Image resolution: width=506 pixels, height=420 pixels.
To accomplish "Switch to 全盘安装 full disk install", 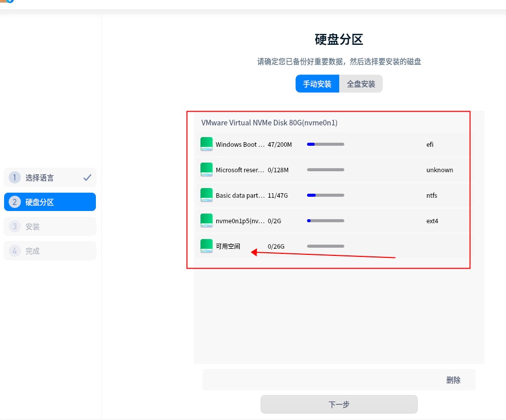I will tap(361, 84).
